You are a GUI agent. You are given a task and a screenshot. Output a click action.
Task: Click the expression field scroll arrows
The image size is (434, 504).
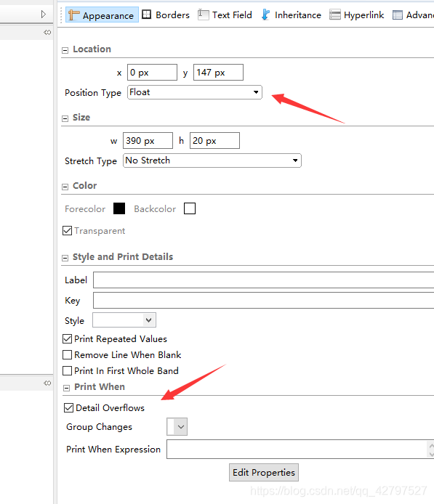pos(431,450)
